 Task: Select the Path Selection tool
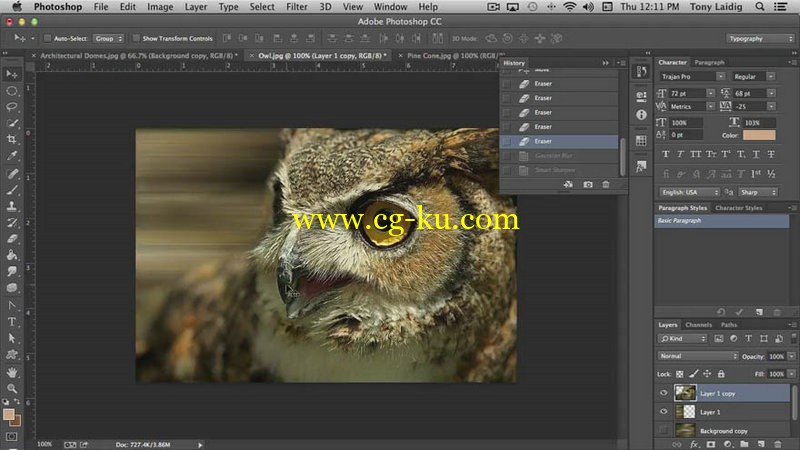[x=12, y=338]
